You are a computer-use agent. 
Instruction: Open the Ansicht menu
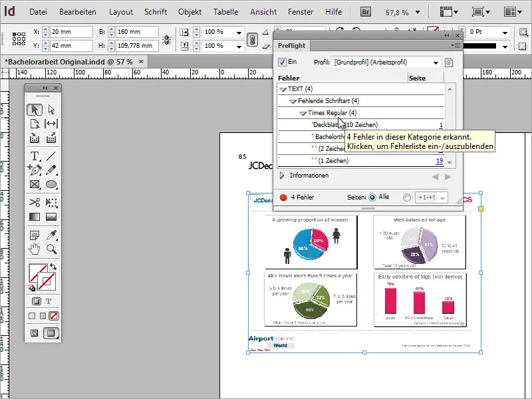[263, 12]
